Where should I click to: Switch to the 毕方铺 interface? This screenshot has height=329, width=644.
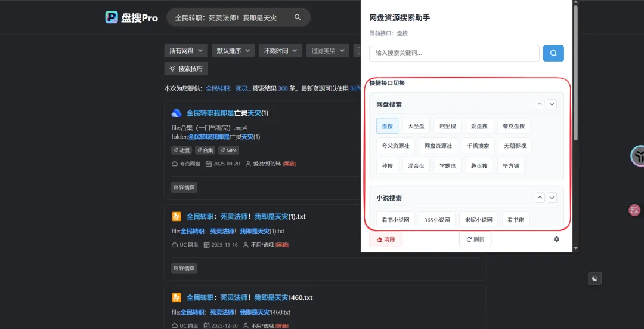click(511, 166)
